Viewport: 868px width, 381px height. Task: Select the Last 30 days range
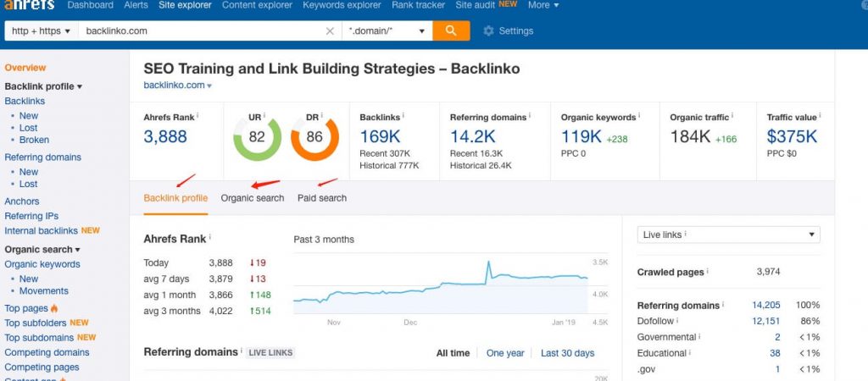pyautogui.click(x=567, y=353)
